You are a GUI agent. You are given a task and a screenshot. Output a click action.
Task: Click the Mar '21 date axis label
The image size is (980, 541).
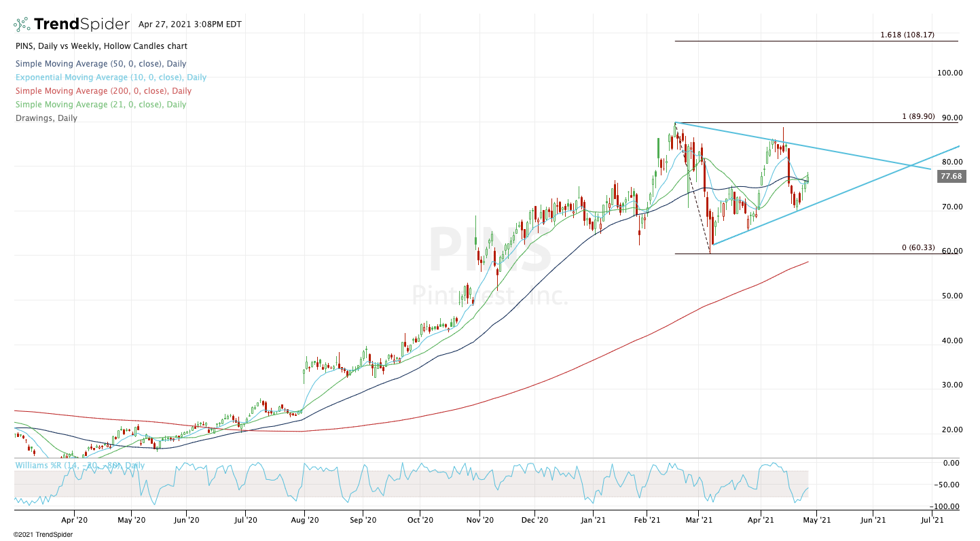(x=699, y=521)
